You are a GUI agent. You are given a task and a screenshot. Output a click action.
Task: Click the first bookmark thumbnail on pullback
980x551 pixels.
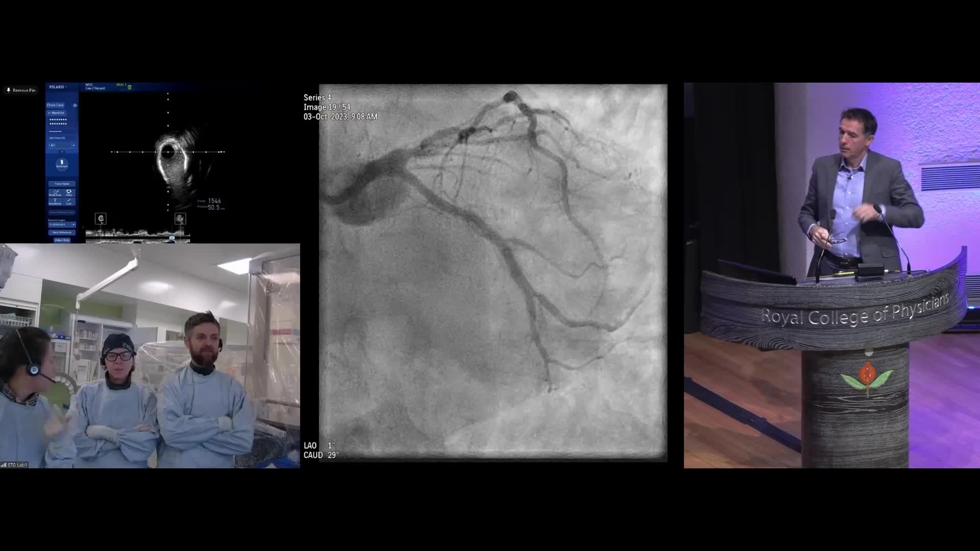click(101, 218)
